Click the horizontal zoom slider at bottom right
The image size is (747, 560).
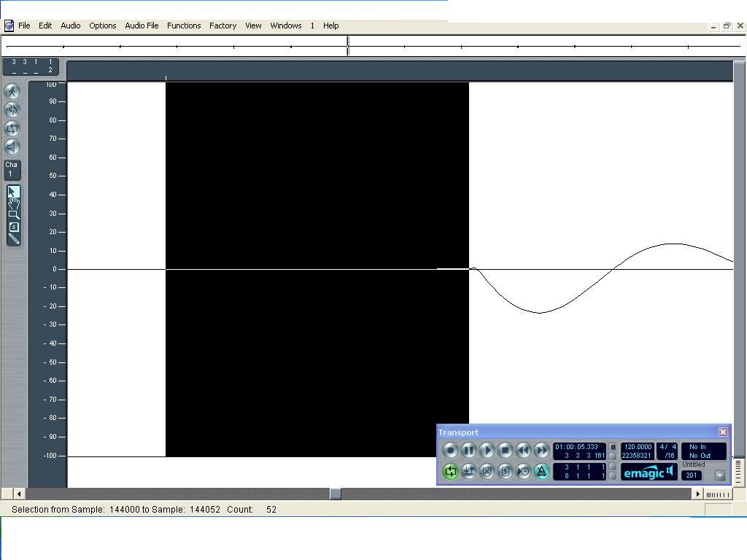click(x=718, y=494)
